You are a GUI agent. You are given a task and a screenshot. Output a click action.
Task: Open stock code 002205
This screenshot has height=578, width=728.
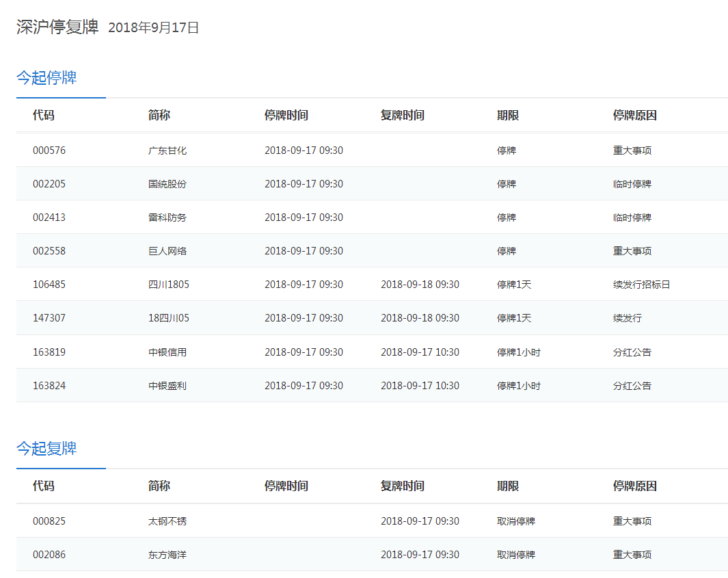pyautogui.click(x=49, y=184)
